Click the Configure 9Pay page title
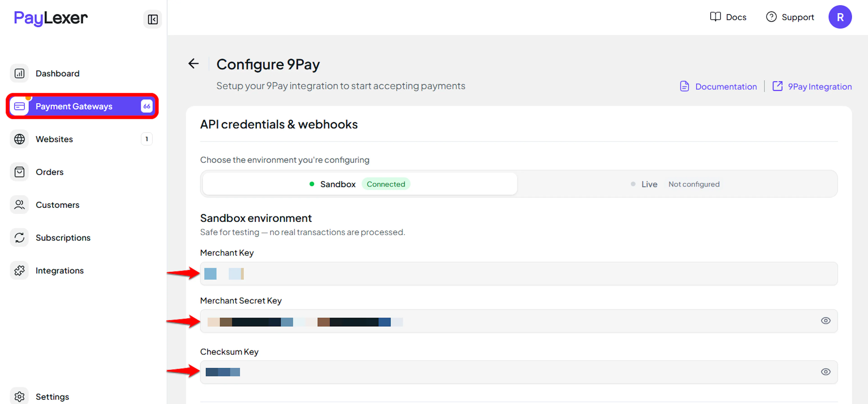This screenshot has width=868, height=404. point(268,64)
